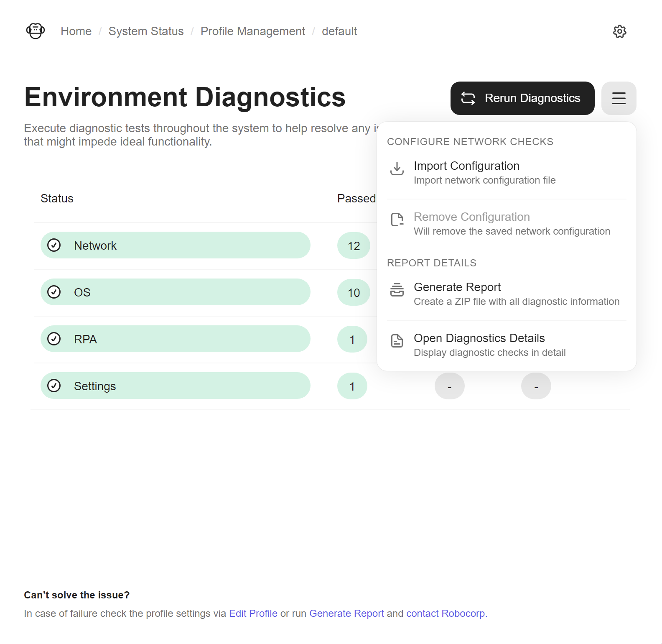The height and width of the screenshot is (644, 662).
Task: Select Open Diagnostics Details menu entry
Action: tap(507, 345)
